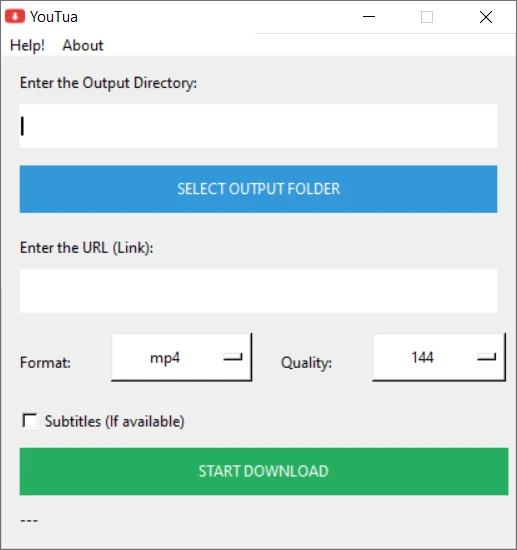Focus the Output Directory text field

point(258,126)
